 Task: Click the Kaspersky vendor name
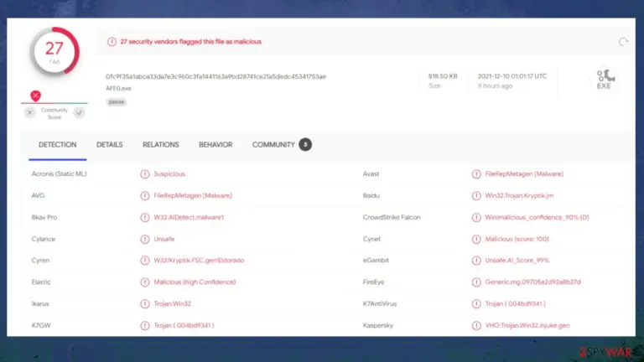coord(378,325)
